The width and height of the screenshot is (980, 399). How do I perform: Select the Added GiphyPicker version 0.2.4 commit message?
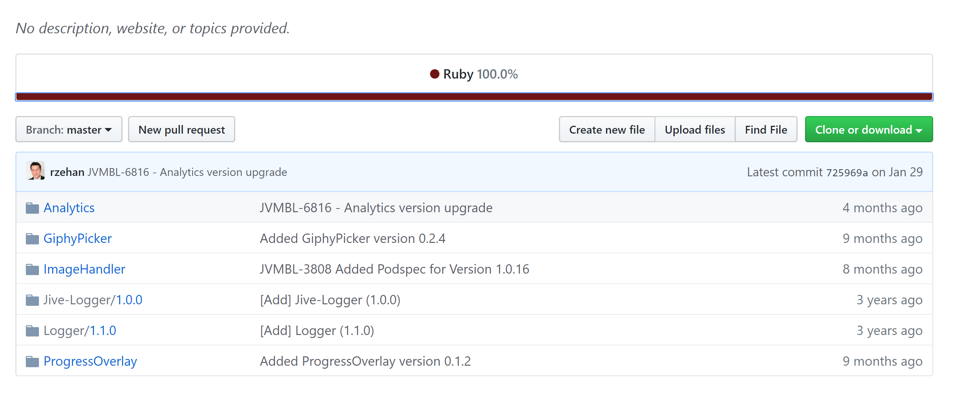[352, 238]
